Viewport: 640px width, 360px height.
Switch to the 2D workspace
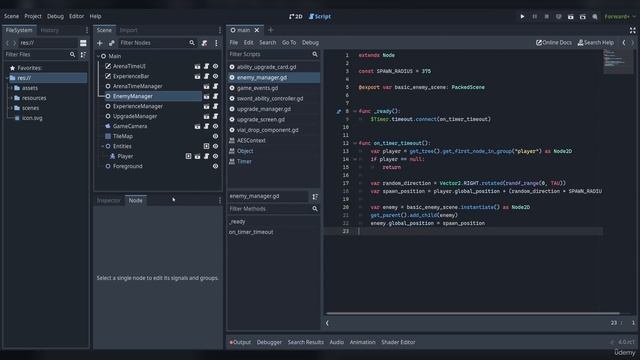point(296,16)
